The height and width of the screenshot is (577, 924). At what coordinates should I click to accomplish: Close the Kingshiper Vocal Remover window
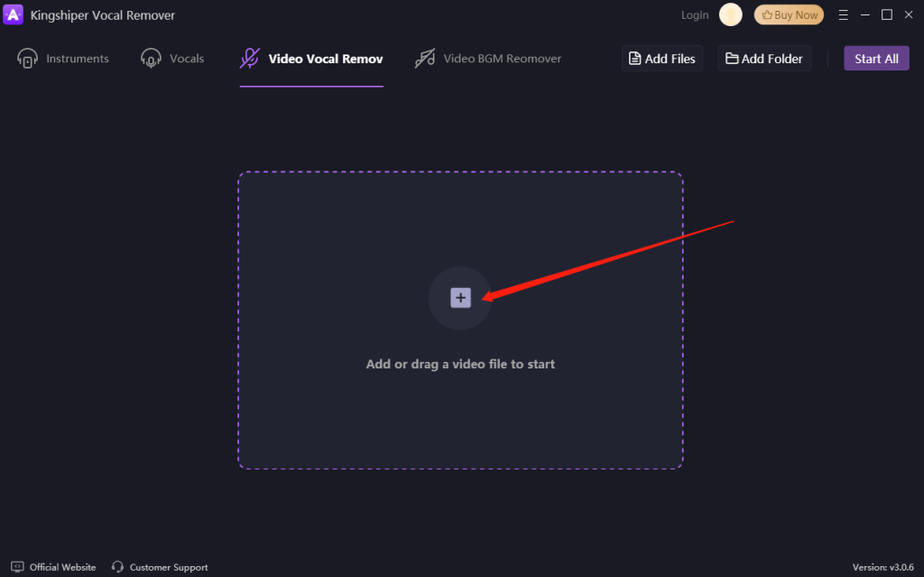pos(909,14)
